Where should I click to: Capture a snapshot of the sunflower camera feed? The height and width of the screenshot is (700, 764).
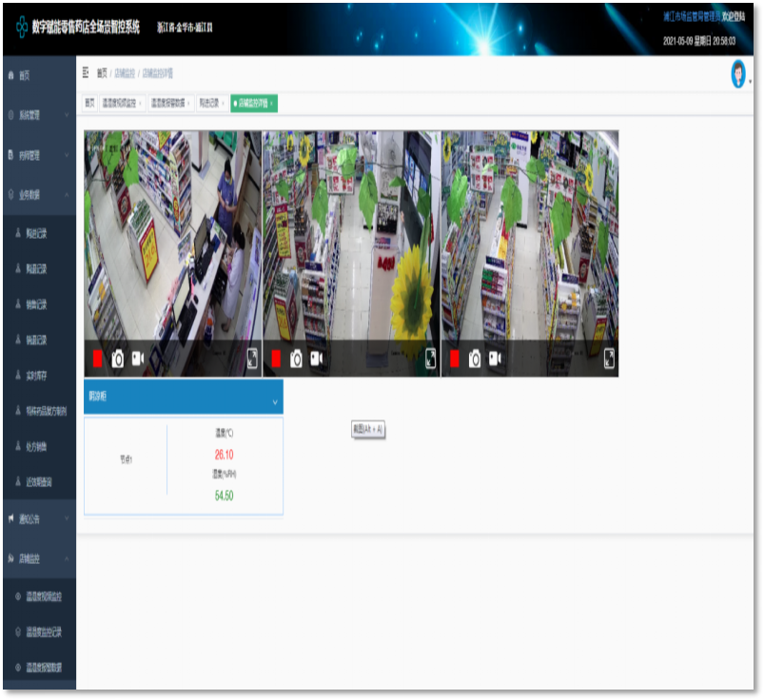tap(296, 359)
